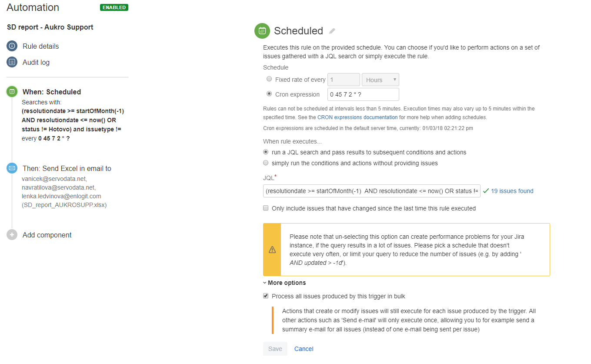Click the 19 issues found link

pyautogui.click(x=512, y=191)
